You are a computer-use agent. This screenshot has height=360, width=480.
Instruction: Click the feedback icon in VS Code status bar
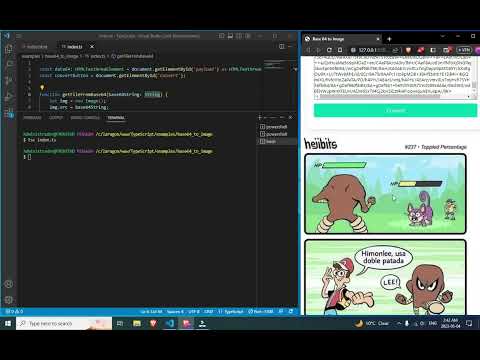[281, 311]
